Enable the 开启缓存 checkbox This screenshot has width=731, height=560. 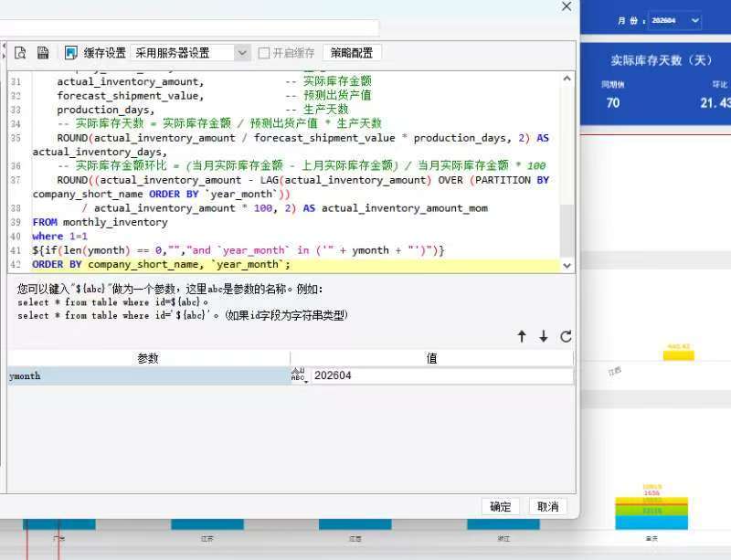(264, 53)
